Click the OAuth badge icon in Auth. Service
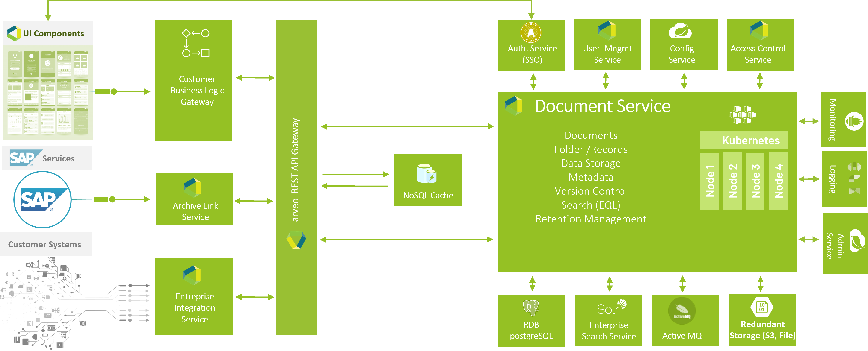 point(531,33)
